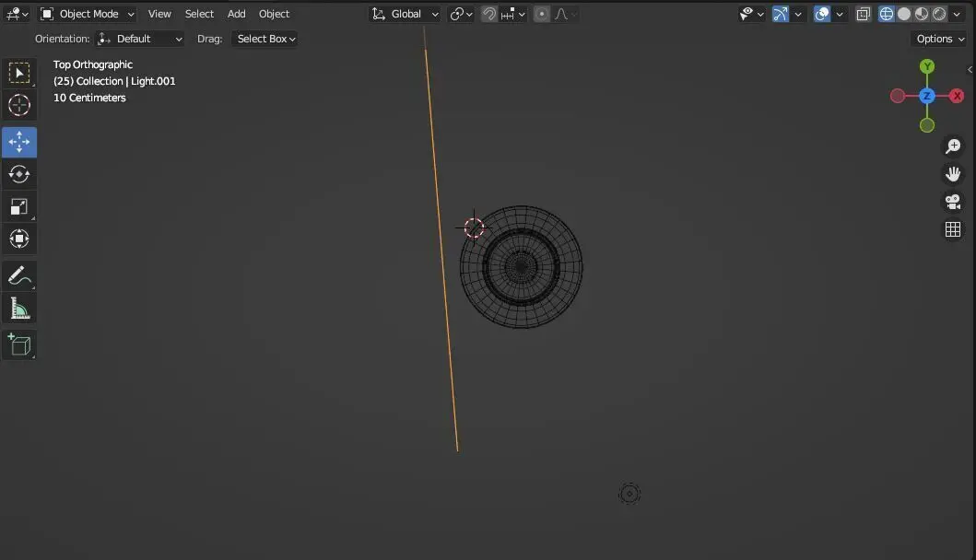Expand the Select Box drag dropdown
This screenshot has width=976, height=560.
click(x=265, y=39)
